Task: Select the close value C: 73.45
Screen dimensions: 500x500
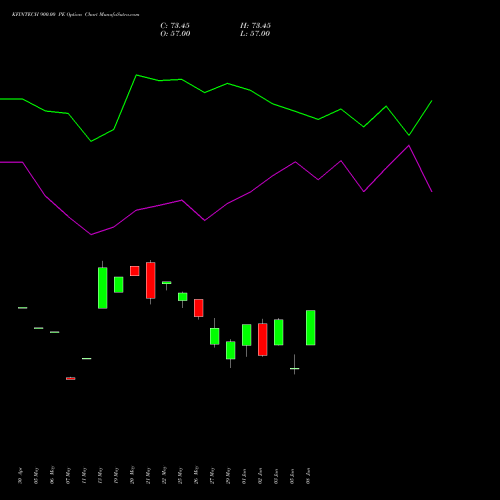Action: tap(175, 26)
